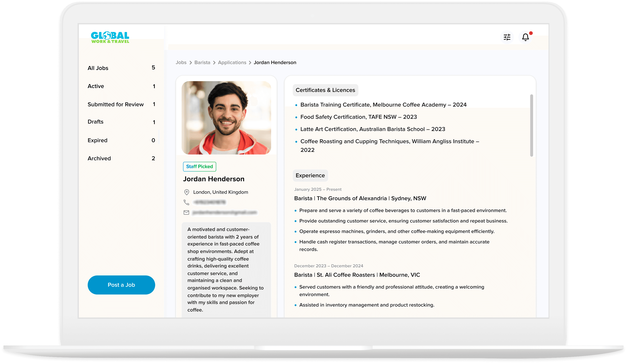Image resolution: width=627 pixels, height=364 pixels.
Task: Click the location pin icon
Action: tap(187, 192)
